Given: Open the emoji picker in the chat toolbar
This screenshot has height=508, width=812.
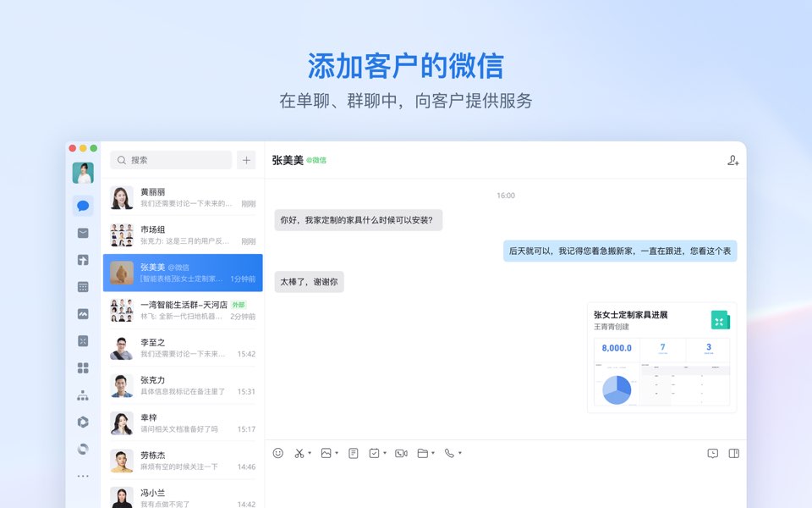Looking at the screenshot, I should coord(278,453).
